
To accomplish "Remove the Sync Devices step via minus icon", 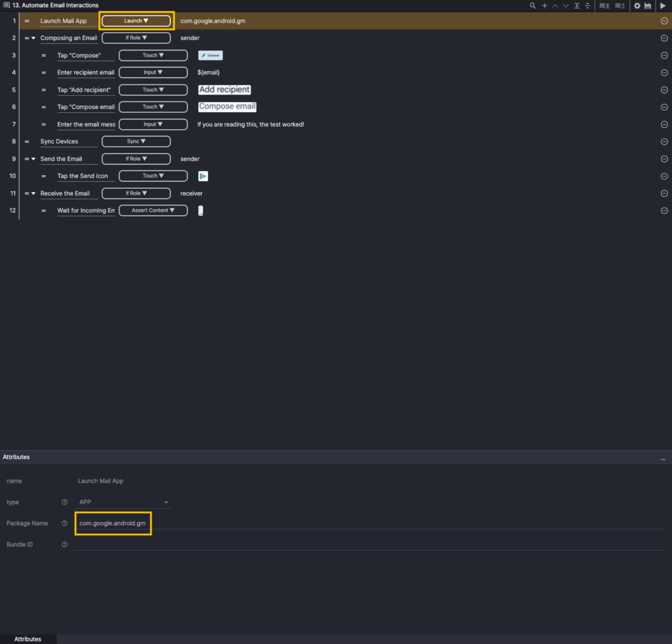I will (x=664, y=142).
